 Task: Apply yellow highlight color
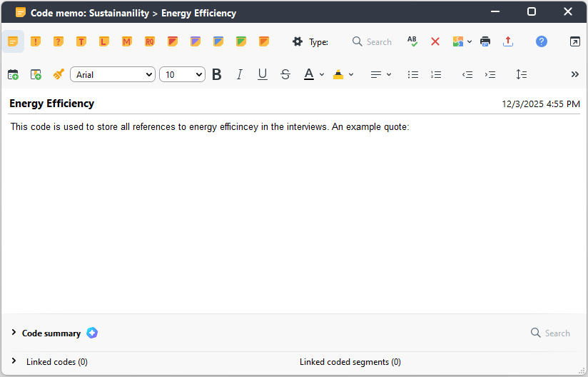point(338,74)
